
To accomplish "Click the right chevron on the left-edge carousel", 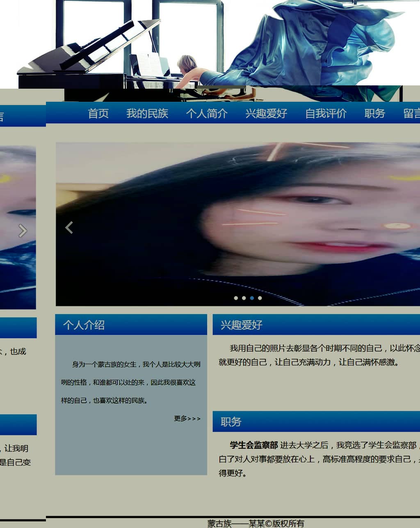I will click(23, 231).
